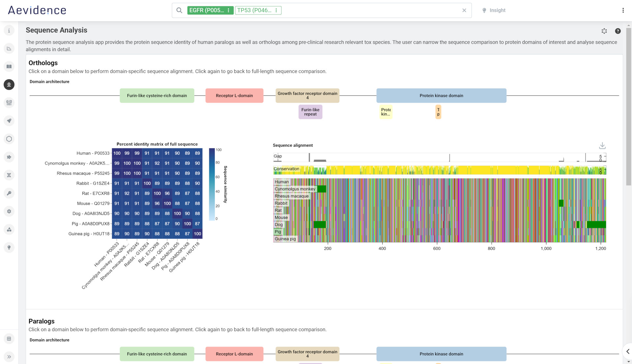The width and height of the screenshot is (632, 364).
Task: Select Orthologs Furin-like cysteine-rich domain
Action: pyautogui.click(x=157, y=96)
